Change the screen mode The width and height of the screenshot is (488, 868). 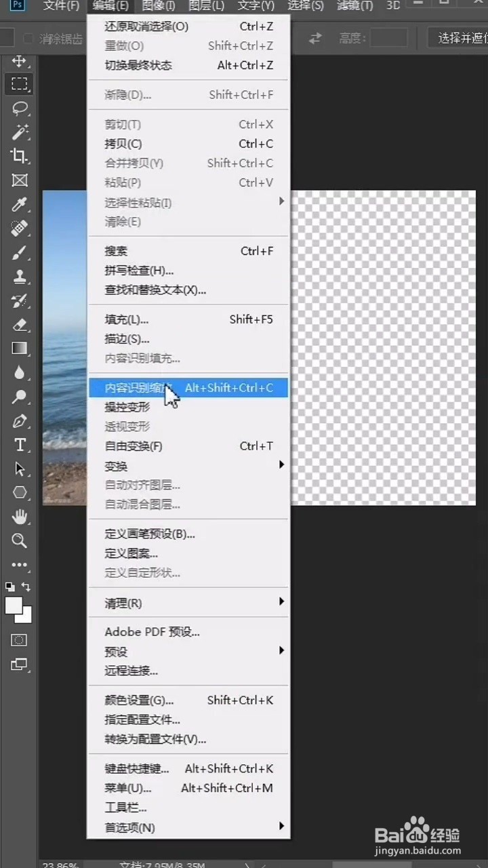coord(19,665)
